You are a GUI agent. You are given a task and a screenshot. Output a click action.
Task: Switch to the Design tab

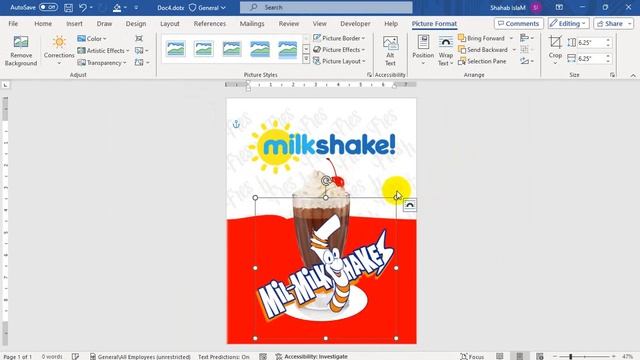click(136, 24)
